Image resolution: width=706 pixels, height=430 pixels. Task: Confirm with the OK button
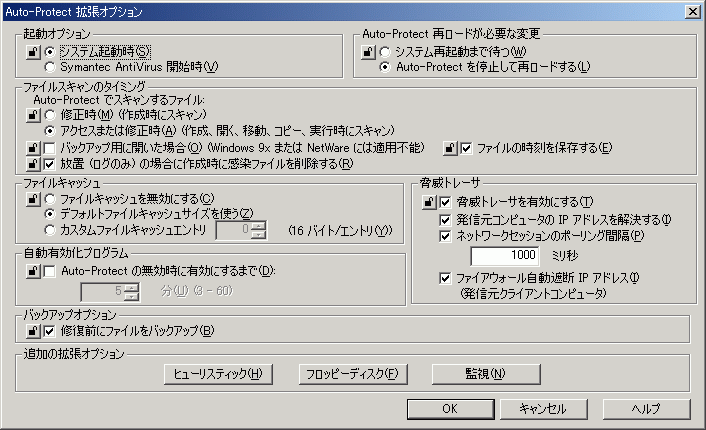[450, 409]
